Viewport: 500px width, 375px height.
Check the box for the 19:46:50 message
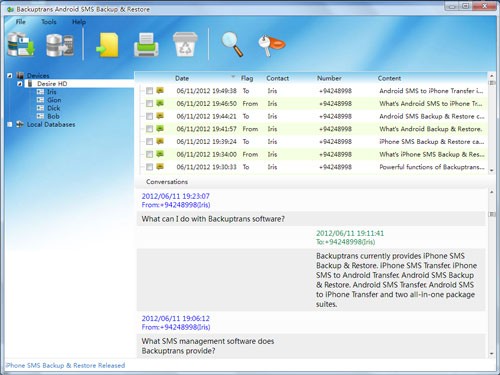(x=149, y=103)
